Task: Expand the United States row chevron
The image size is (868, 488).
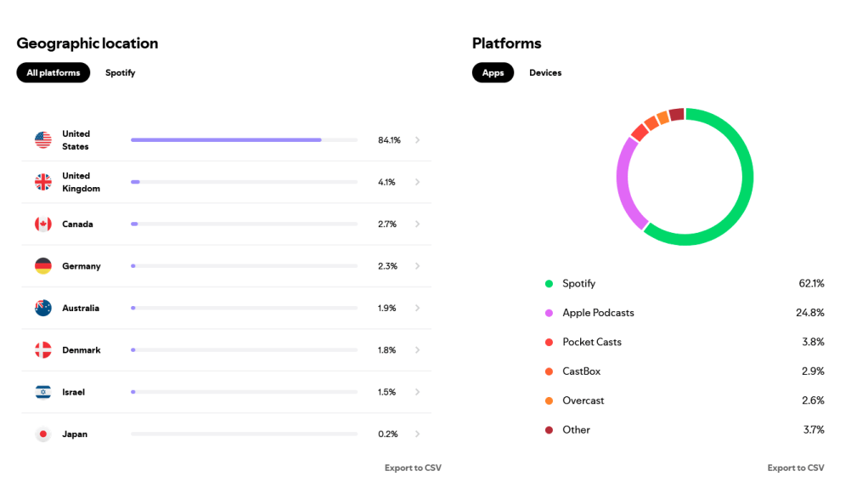Action: point(417,140)
